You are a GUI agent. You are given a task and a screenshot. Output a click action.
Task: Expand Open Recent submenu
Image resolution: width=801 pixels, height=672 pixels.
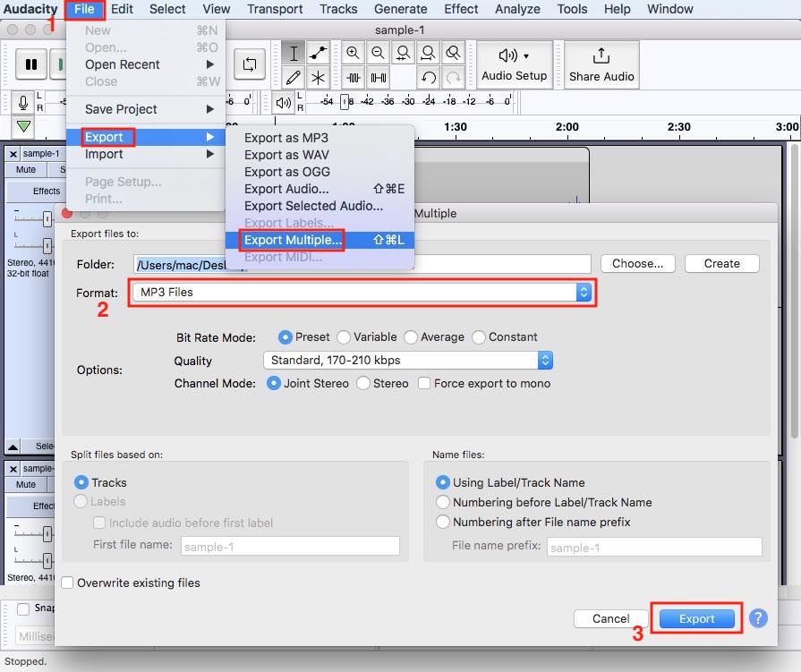(x=146, y=64)
